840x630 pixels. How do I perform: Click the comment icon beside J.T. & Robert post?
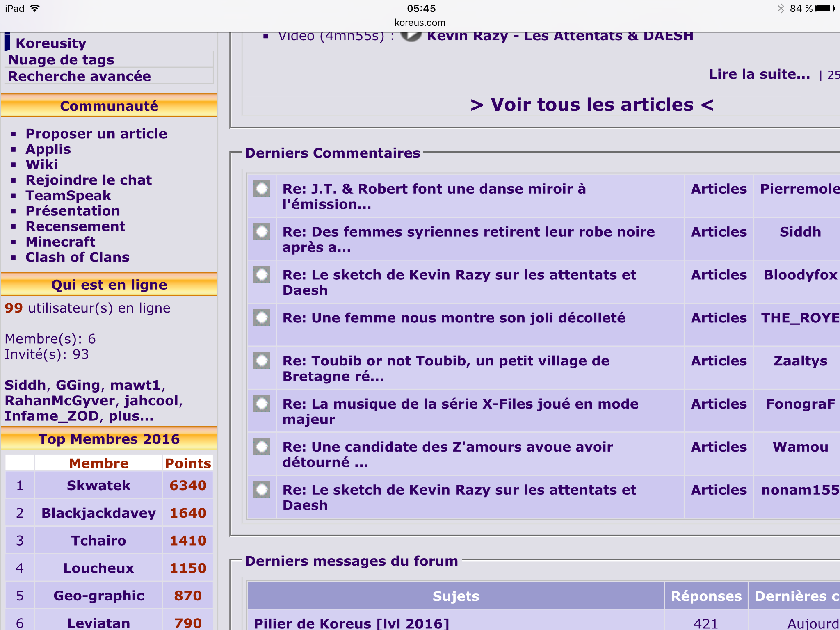tap(262, 189)
